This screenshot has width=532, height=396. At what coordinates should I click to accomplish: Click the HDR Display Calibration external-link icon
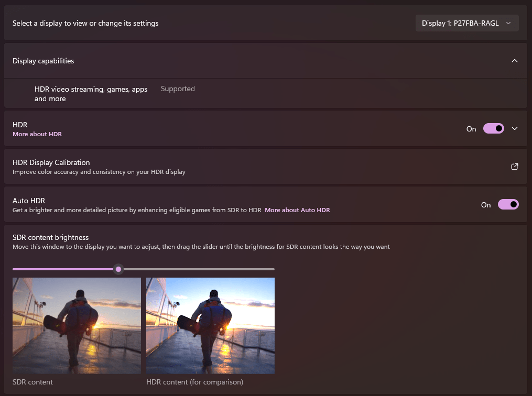point(514,167)
